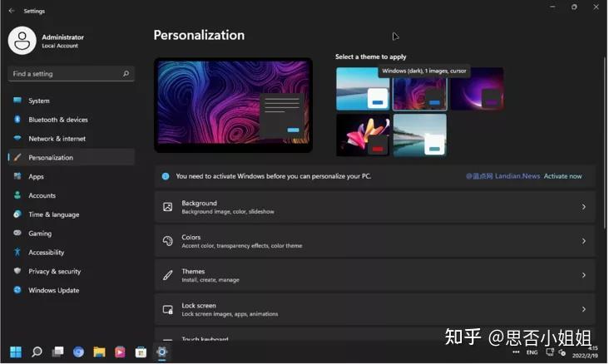
Task: Open Time & language settings
Action: point(71,214)
